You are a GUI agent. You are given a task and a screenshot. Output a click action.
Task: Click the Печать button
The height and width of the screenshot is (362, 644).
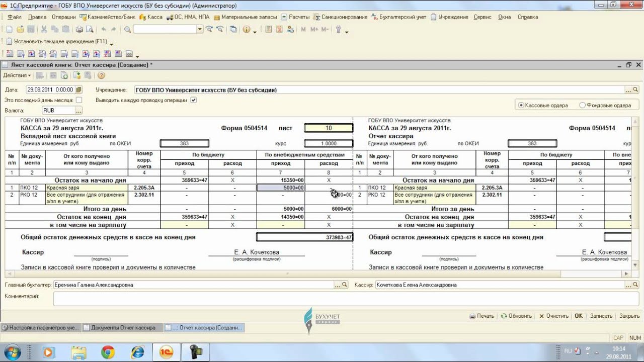coord(482,316)
